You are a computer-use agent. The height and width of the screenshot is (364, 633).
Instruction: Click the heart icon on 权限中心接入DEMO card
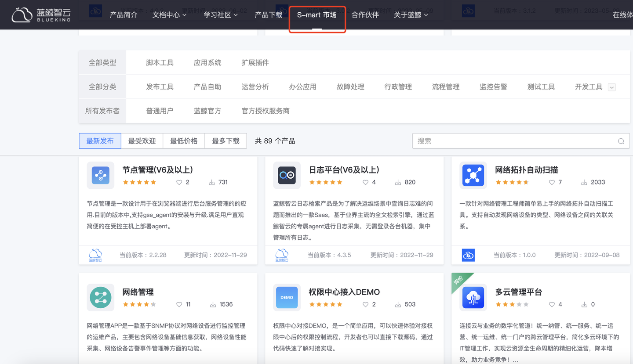coord(365,304)
